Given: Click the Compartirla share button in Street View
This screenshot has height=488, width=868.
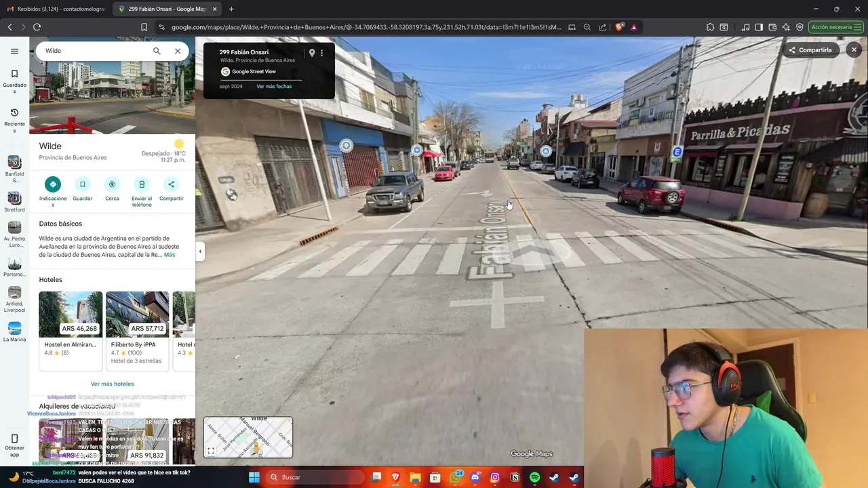Looking at the screenshot, I should (x=810, y=49).
